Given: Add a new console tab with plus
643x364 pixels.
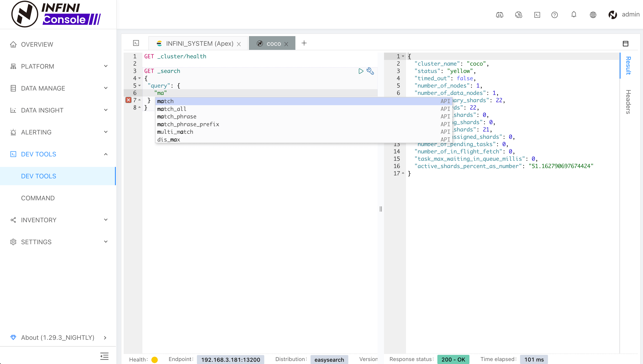Looking at the screenshot, I should (x=304, y=43).
